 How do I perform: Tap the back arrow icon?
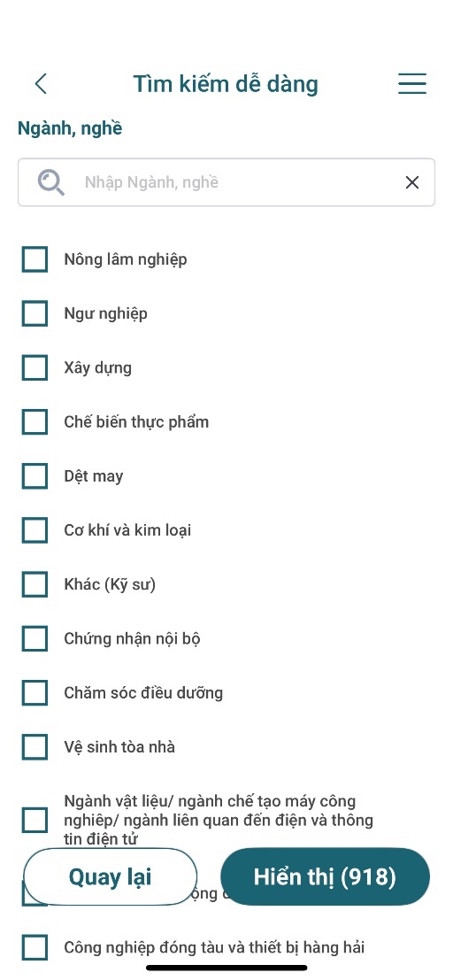[x=42, y=84]
